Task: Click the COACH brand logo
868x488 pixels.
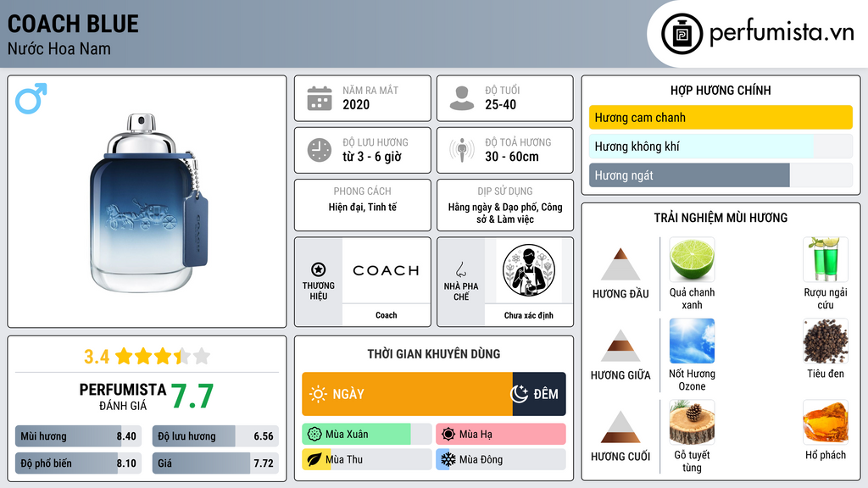Action: 387,270
